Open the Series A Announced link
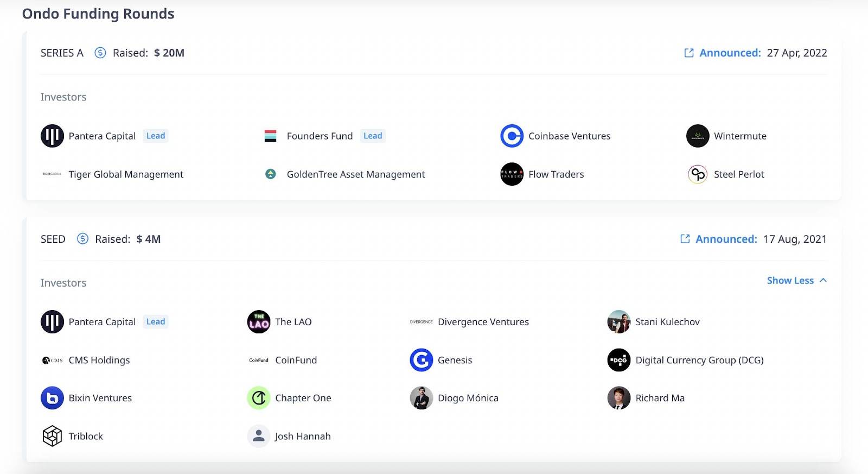Viewport: 868px width, 474px height. 730,53
